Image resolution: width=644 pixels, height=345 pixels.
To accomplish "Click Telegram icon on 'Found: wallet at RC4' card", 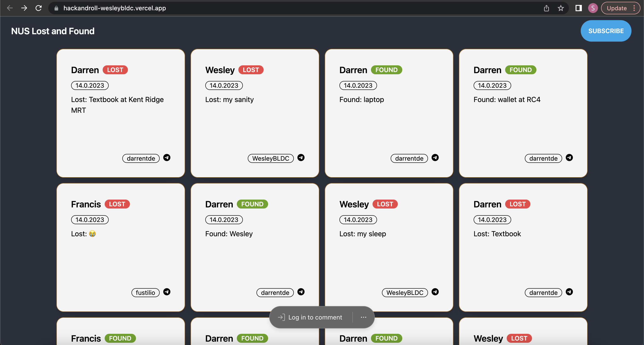I will coord(569,158).
